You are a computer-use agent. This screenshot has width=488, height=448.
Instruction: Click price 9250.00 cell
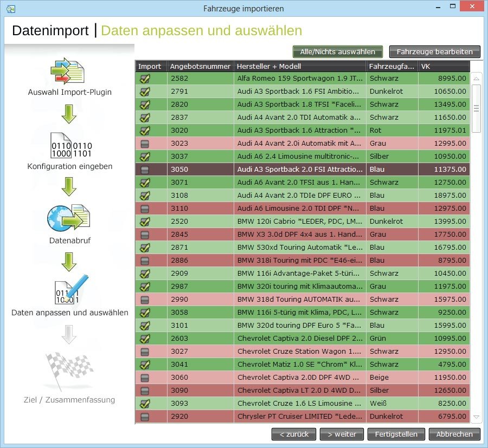tap(444, 313)
